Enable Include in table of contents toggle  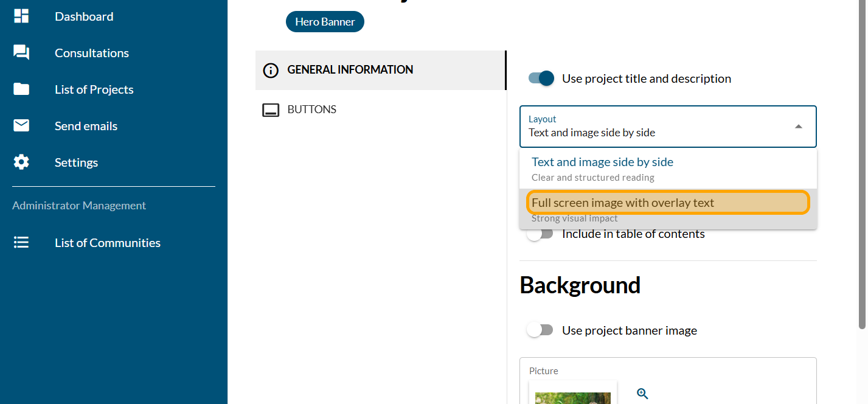pyautogui.click(x=540, y=234)
